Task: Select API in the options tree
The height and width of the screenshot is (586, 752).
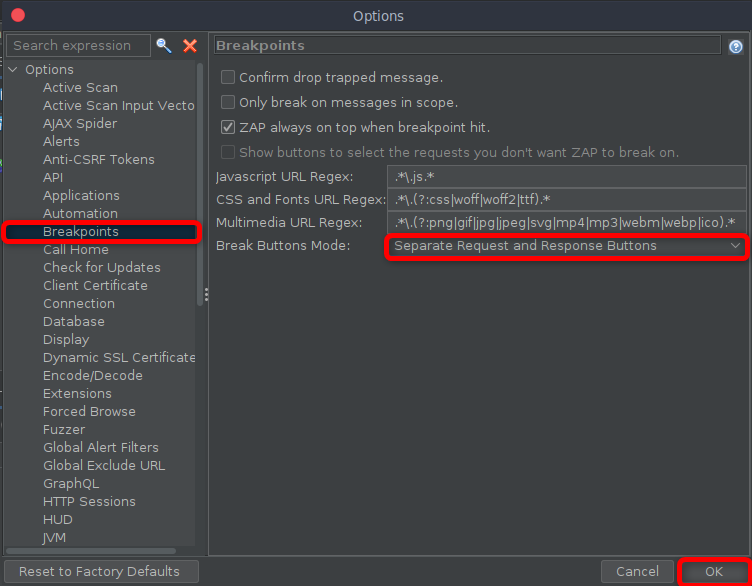Action: [53, 177]
